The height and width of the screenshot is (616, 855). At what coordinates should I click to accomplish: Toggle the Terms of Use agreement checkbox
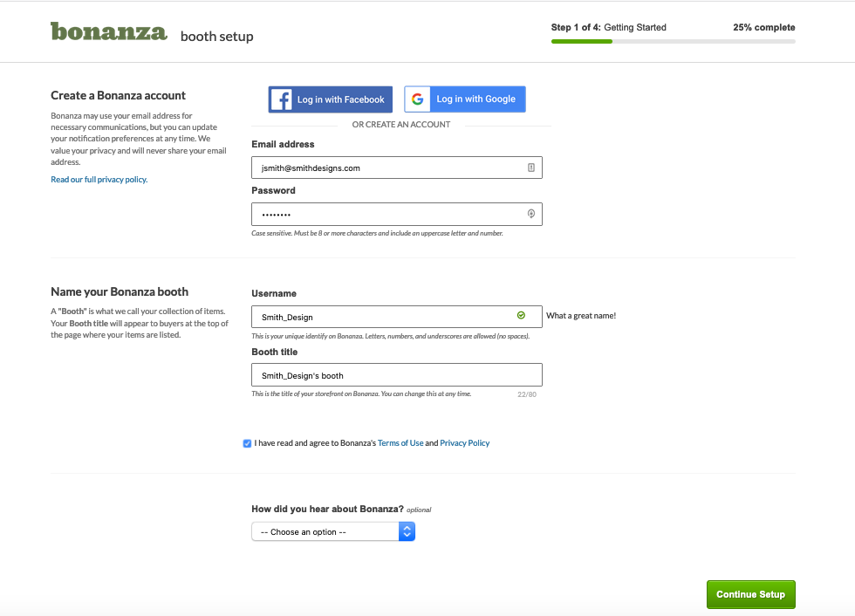pyautogui.click(x=247, y=443)
